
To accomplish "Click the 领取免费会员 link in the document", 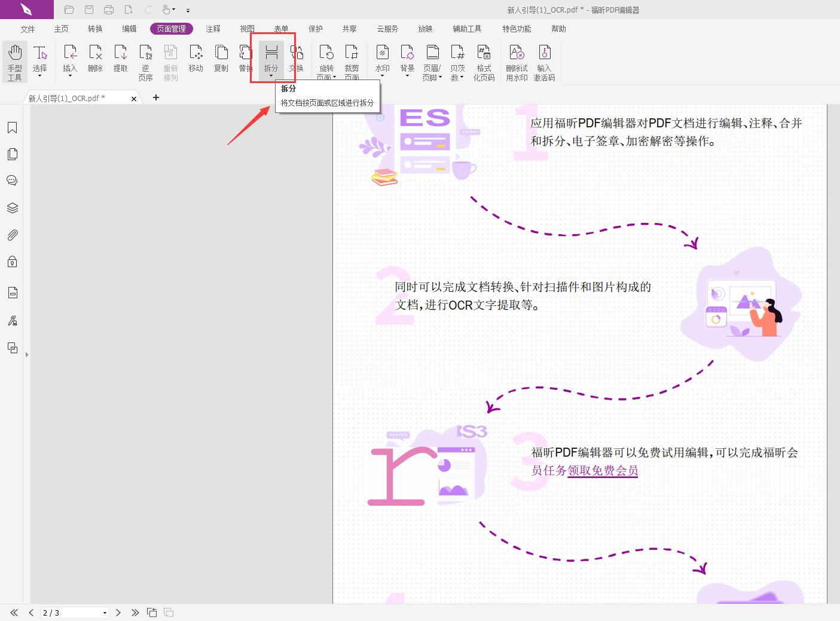I will [602, 471].
